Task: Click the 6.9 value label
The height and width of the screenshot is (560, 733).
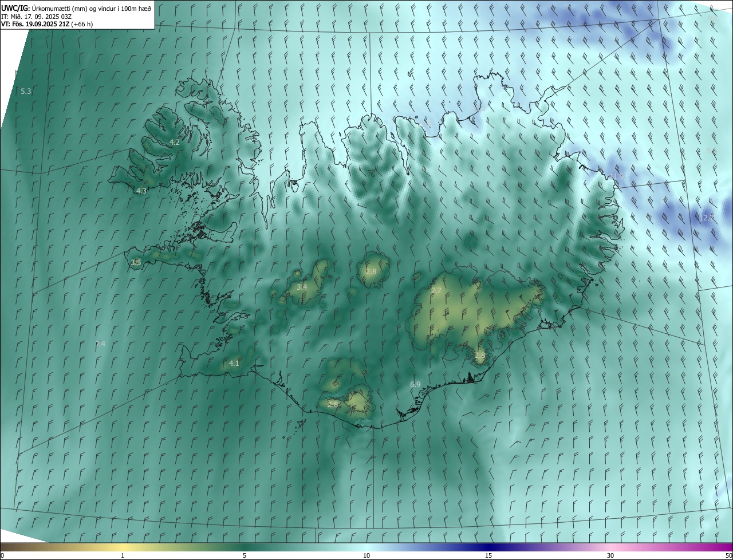Action: (416, 384)
